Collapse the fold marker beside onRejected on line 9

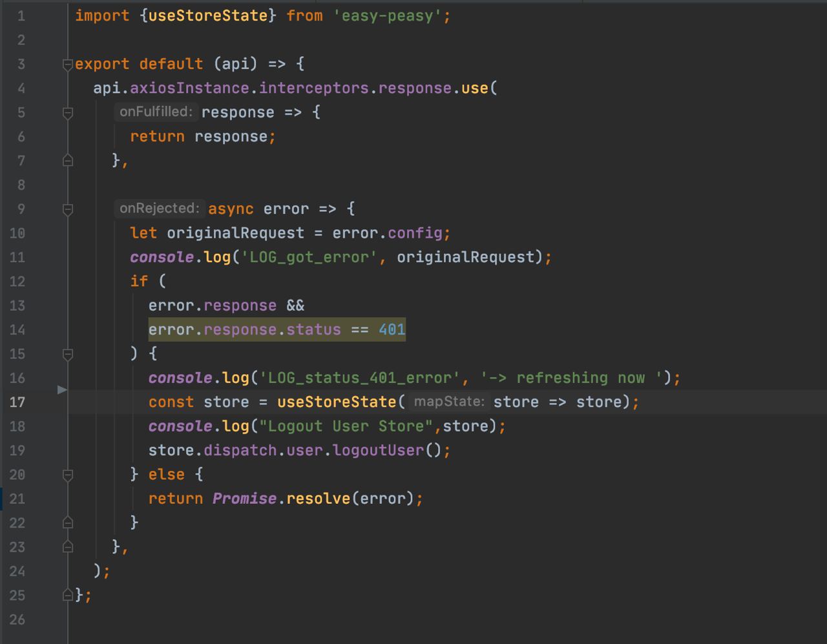tap(68, 209)
